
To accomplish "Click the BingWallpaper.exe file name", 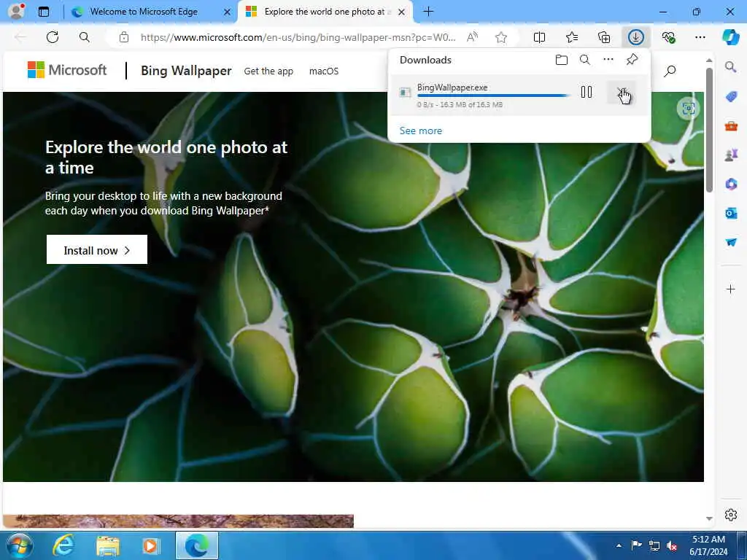I will (452, 87).
